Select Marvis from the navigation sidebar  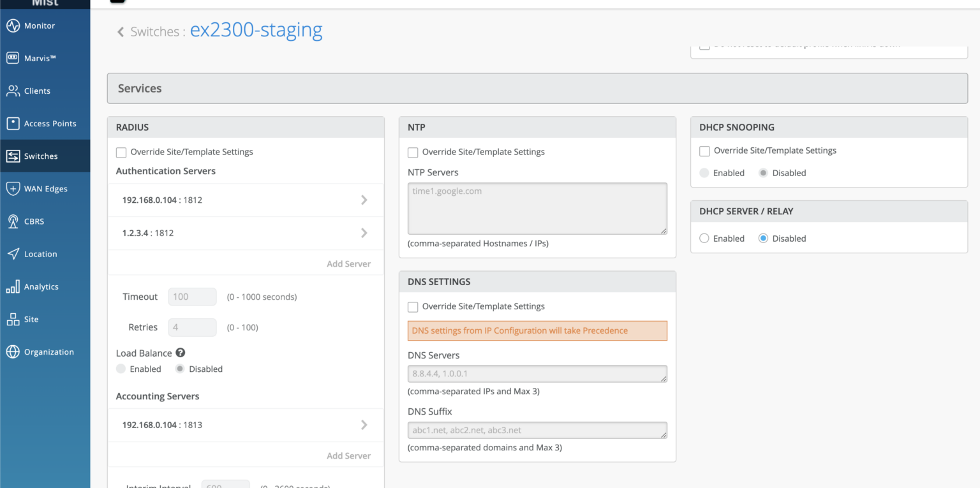click(x=40, y=58)
